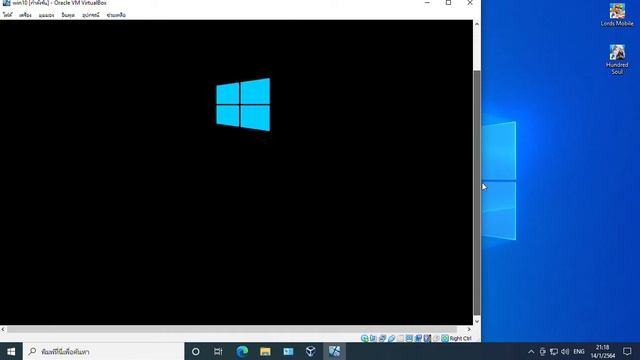Open the Hundred Soul desktop shortcut
The height and width of the screenshot is (360, 640).
tap(617, 60)
